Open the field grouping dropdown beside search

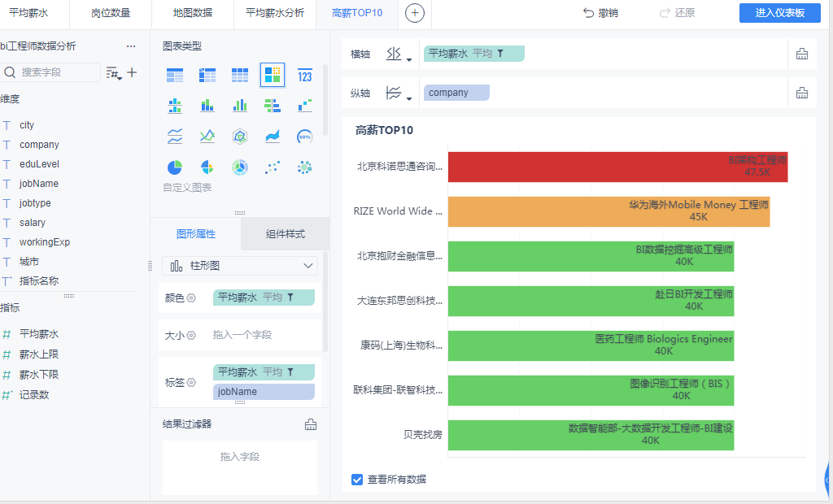[x=114, y=73]
